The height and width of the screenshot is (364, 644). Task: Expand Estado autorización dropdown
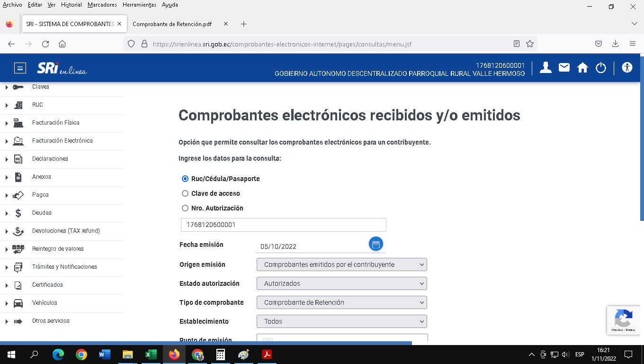tap(341, 283)
